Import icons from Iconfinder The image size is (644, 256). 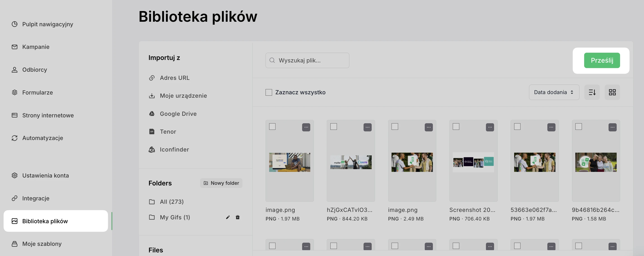(174, 149)
